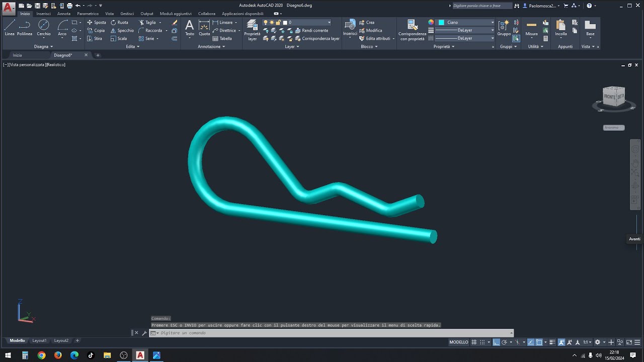Open the Inizia start tab
The image size is (644, 362).
pos(17,55)
